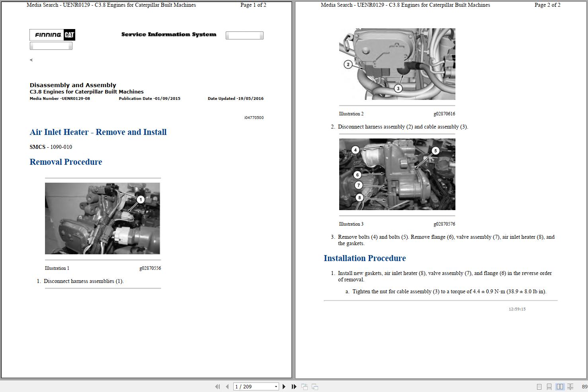Select continuous facing layout
Viewport: 588px width, 392px height.
[x=570, y=386]
